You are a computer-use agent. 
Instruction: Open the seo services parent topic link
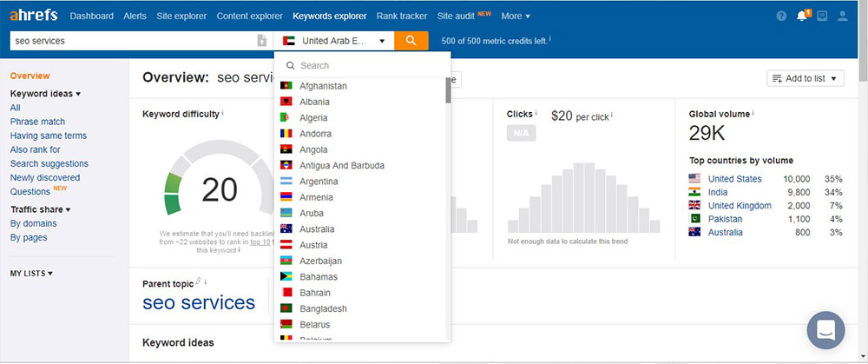click(x=199, y=302)
